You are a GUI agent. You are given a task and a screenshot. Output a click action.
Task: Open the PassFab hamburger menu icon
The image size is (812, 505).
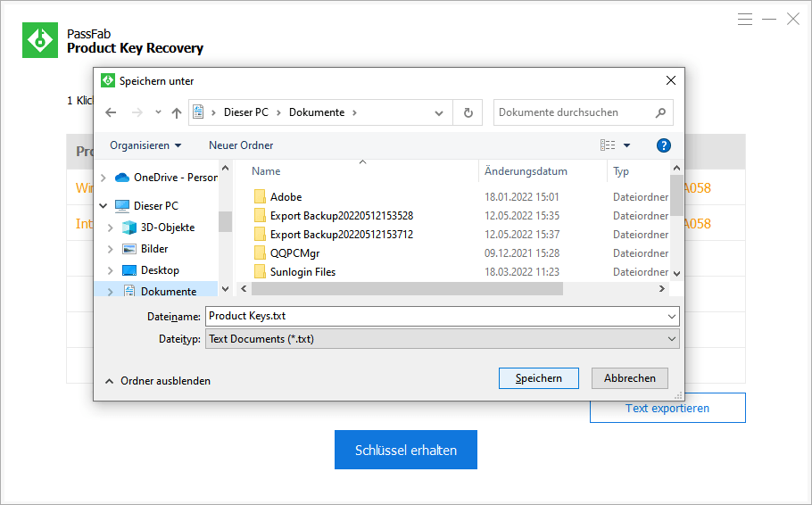(745, 20)
